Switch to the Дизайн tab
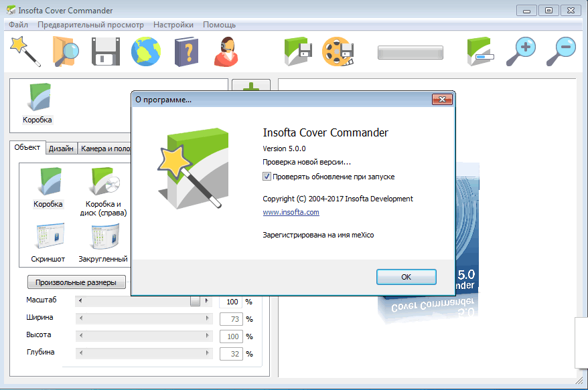 pyautogui.click(x=61, y=149)
